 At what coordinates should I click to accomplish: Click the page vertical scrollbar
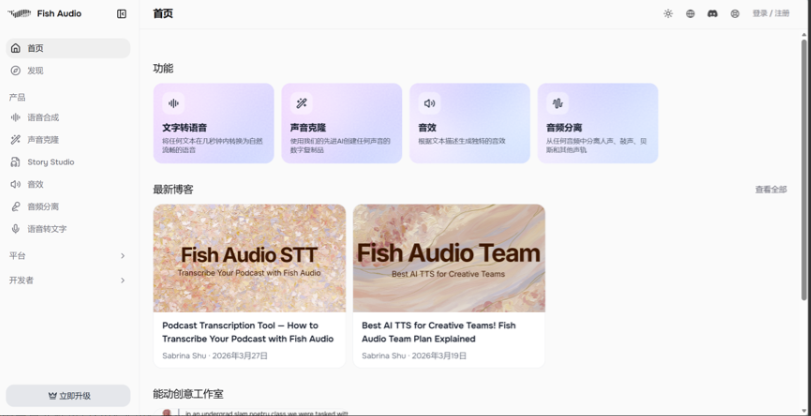pos(804,170)
